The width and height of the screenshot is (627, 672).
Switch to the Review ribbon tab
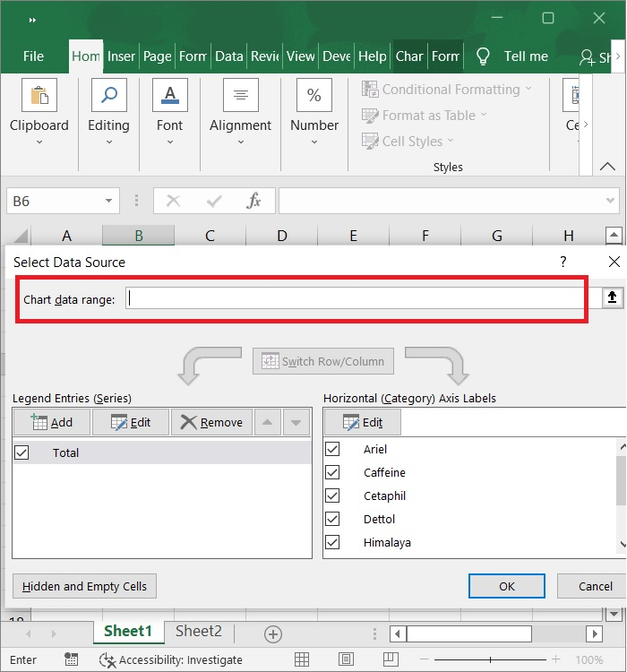tap(265, 56)
